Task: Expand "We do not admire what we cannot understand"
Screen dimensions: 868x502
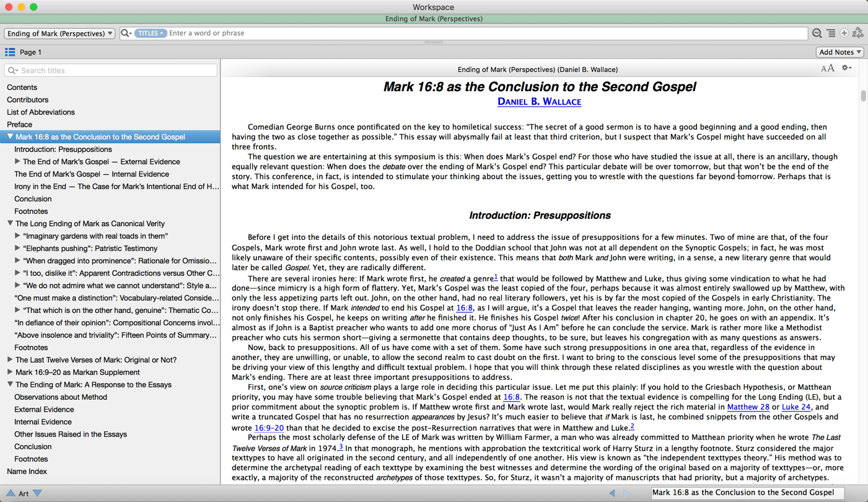Action: (17, 285)
